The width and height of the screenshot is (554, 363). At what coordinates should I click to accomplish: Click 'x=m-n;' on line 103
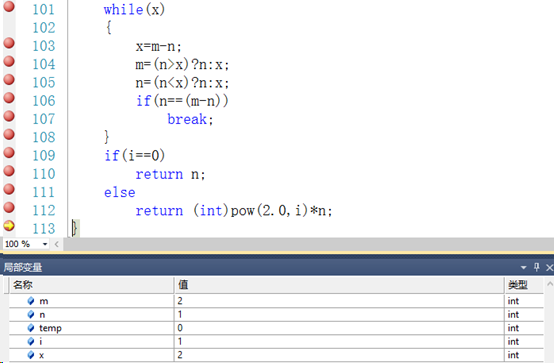158,46
